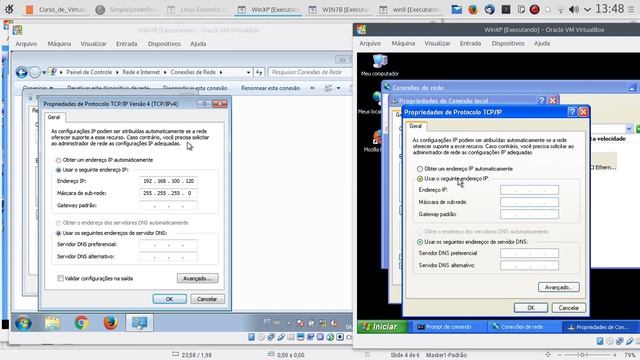Expand hidden tray icons arrow
This screenshot has width=640, height=360.
point(587,9)
